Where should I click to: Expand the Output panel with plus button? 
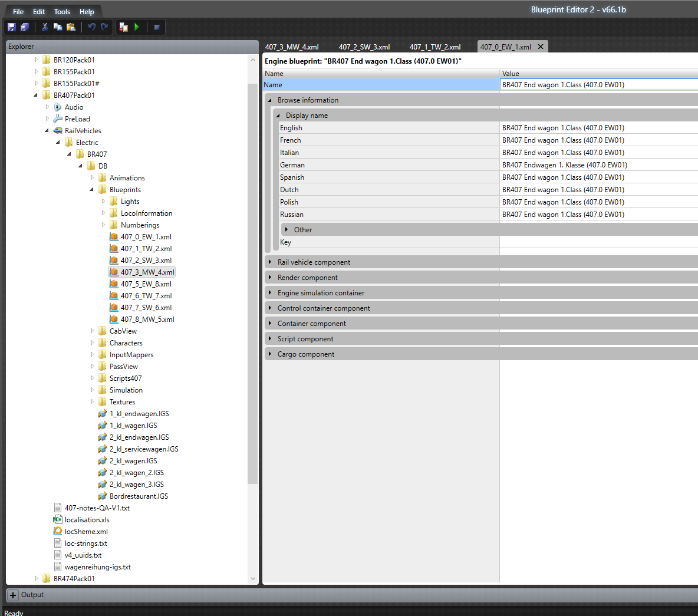[x=13, y=595]
